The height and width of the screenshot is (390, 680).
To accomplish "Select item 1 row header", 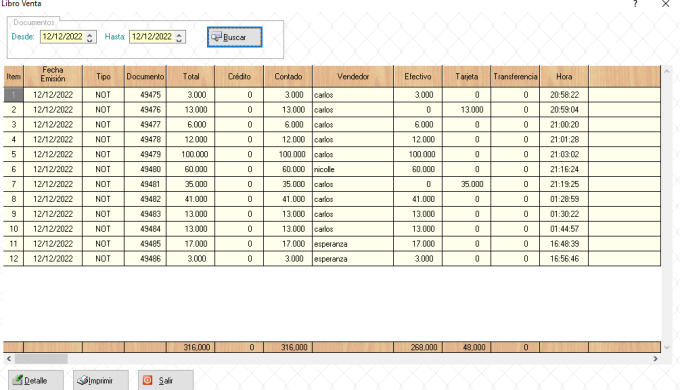I will point(13,95).
